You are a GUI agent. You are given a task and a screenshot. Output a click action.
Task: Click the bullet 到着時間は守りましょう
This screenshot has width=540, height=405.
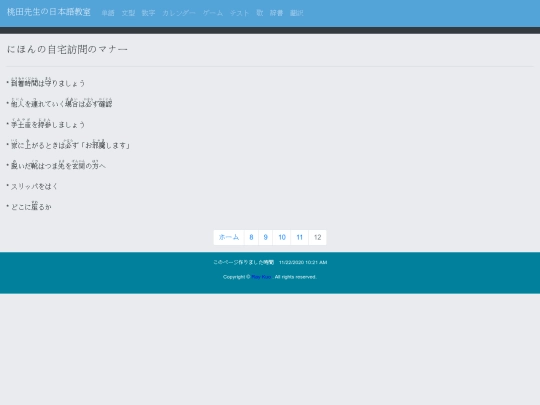coord(48,82)
